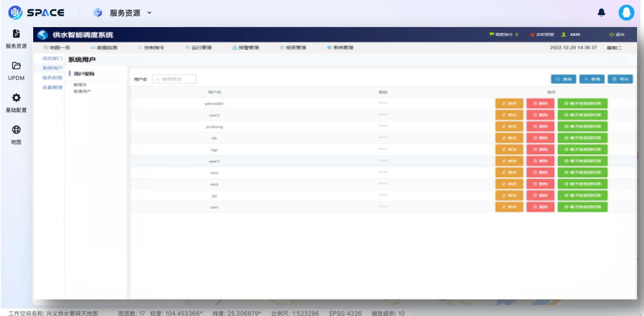644x316 pixels.
Task: Switch to the 数据监测 menu tab
Action: click(104, 48)
